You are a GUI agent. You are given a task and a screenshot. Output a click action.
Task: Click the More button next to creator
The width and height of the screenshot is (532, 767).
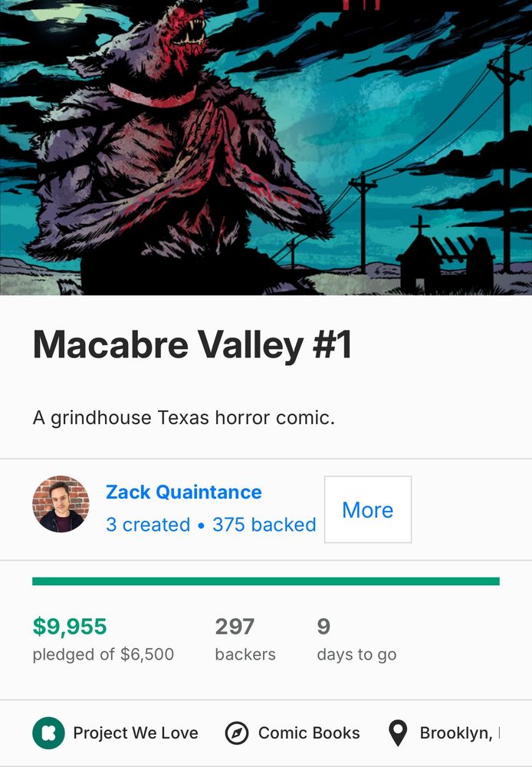[x=368, y=509]
